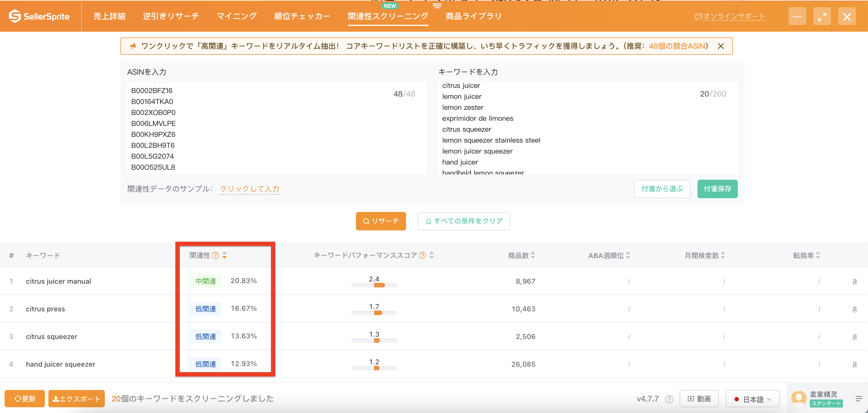The image size is (868, 413).
Task: Open オンラインサポート link
Action: pos(730,16)
